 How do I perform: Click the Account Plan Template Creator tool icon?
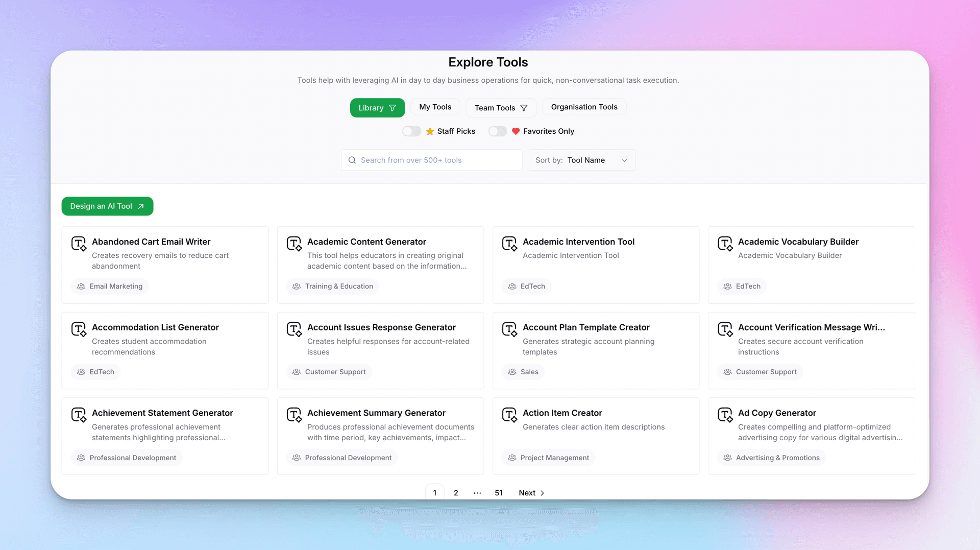[510, 330]
